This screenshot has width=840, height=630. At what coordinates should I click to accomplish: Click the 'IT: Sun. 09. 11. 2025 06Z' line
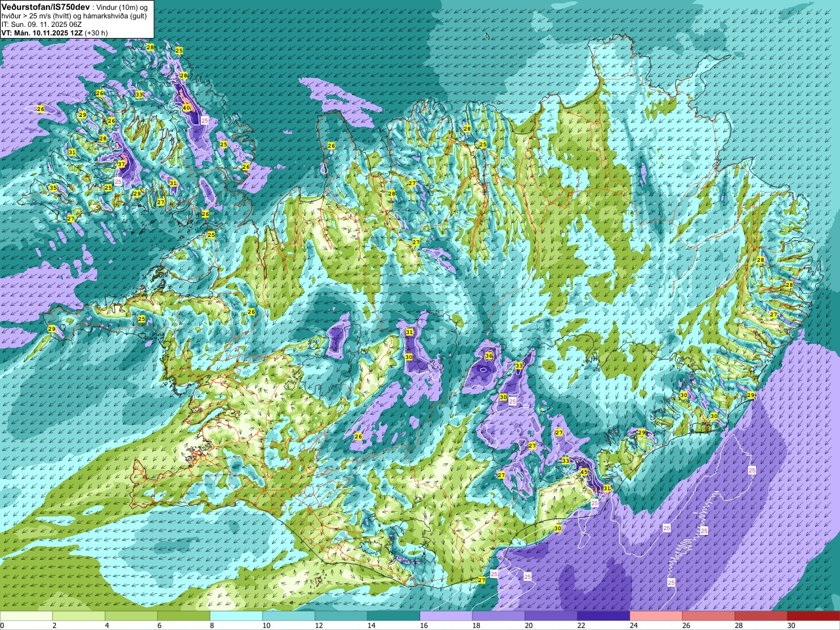point(42,24)
